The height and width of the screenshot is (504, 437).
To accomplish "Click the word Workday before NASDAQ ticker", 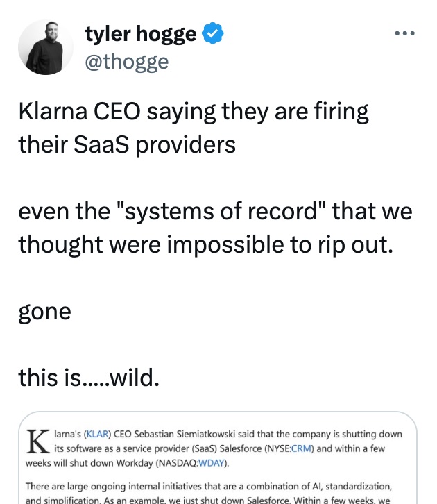I will click(134, 463).
